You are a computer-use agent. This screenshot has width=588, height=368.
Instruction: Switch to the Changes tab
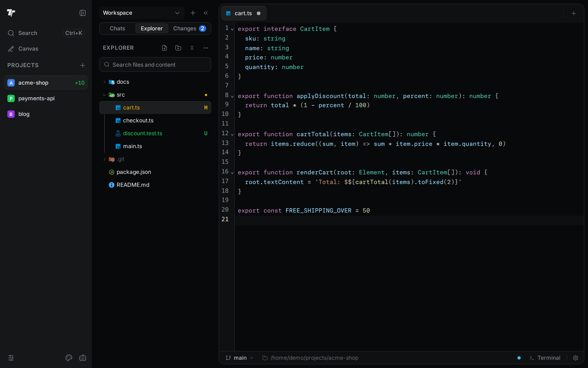189,29
